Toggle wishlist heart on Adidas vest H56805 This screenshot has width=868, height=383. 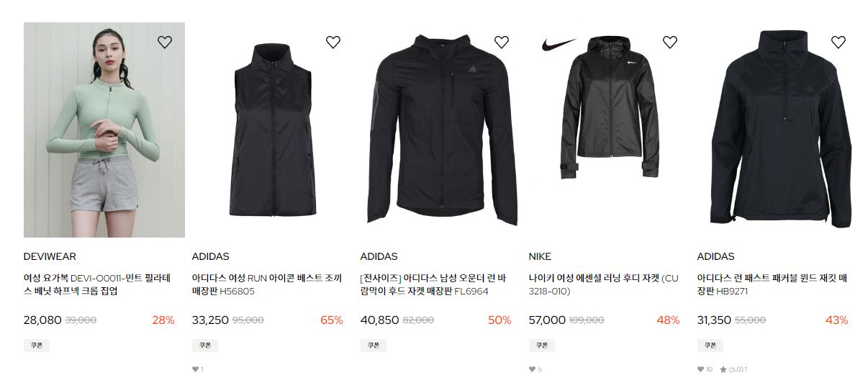point(333,42)
